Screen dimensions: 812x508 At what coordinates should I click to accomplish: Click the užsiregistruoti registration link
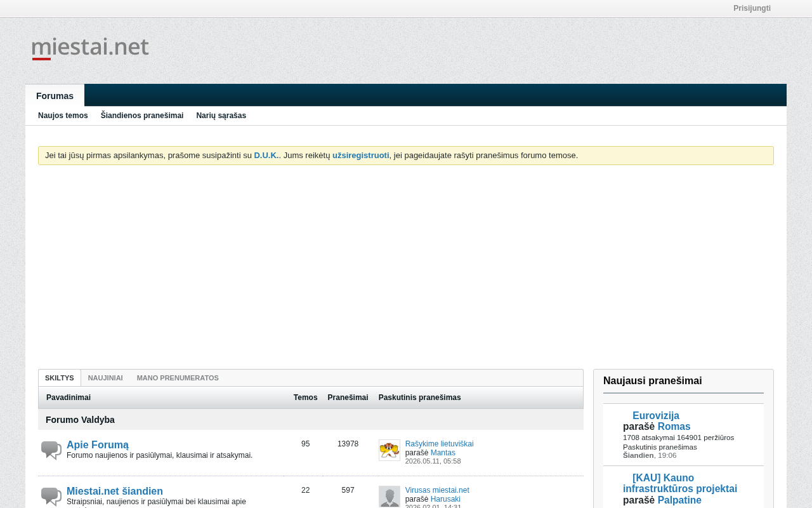[361, 156]
